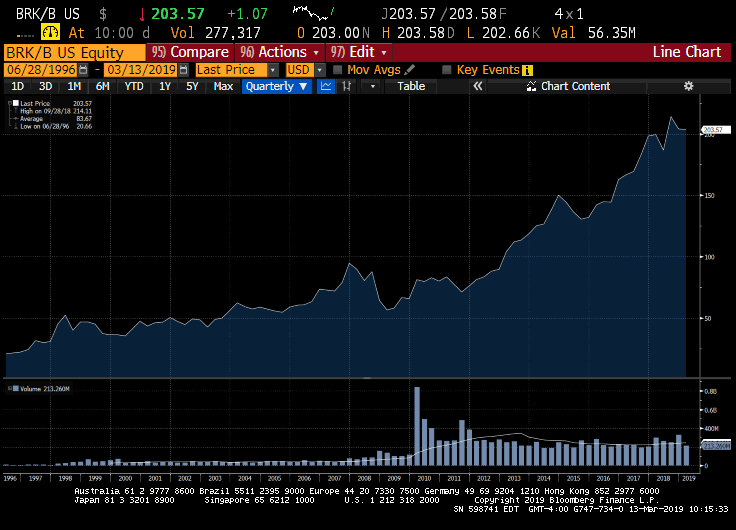Click the BRK/B US ticker header text
The height and width of the screenshot is (530, 736).
tap(48, 14)
